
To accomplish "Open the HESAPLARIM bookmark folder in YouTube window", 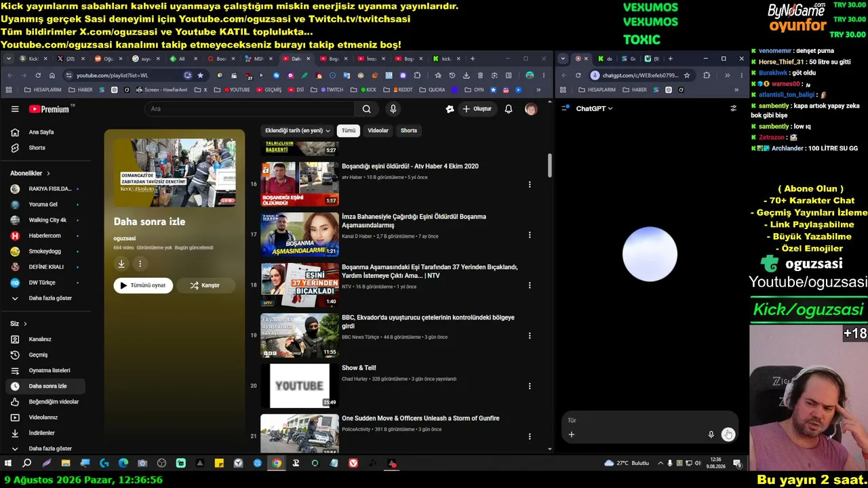I will point(43,89).
